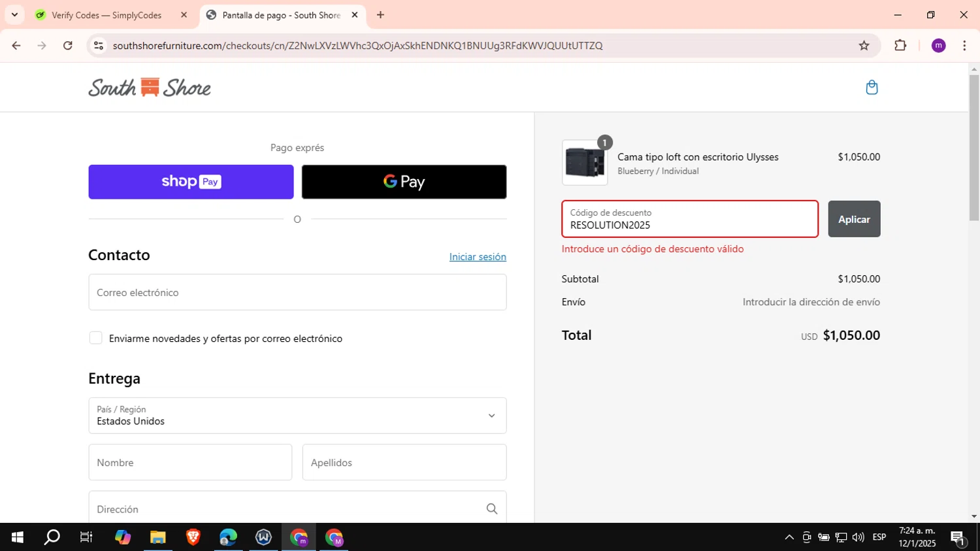Image resolution: width=980 pixels, height=551 pixels.
Task: Open the notification center icon
Action: point(958,538)
